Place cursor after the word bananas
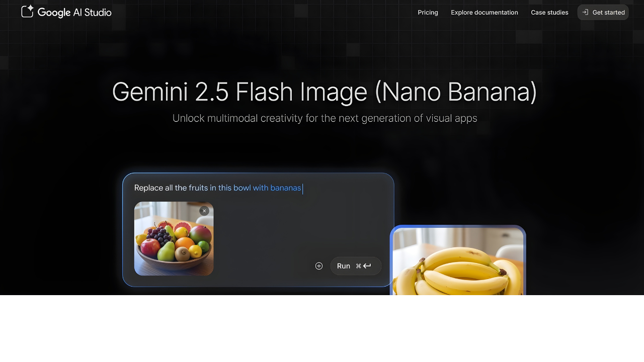This screenshot has width=644, height=362. point(302,188)
